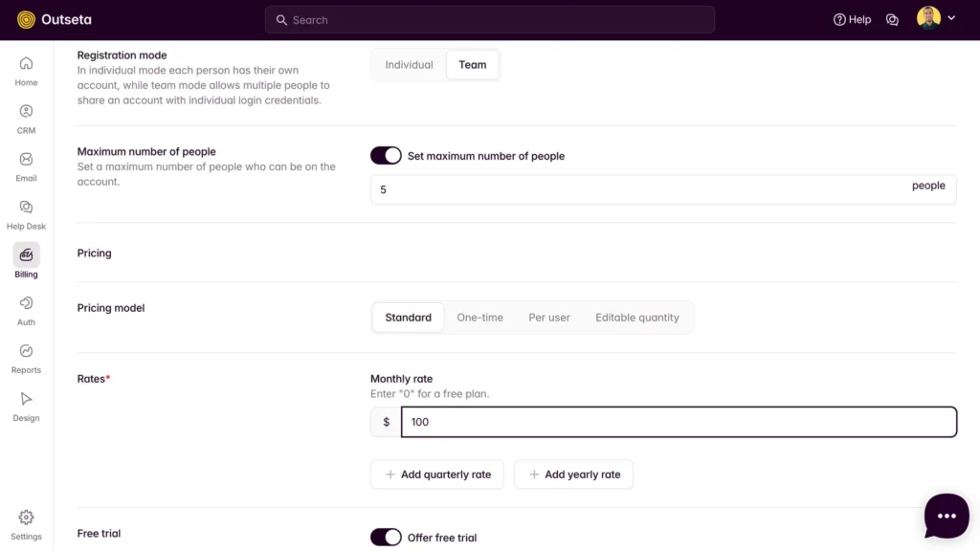Open the chat bubble widget
The height and width of the screenshot is (551, 980).
pyautogui.click(x=947, y=517)
